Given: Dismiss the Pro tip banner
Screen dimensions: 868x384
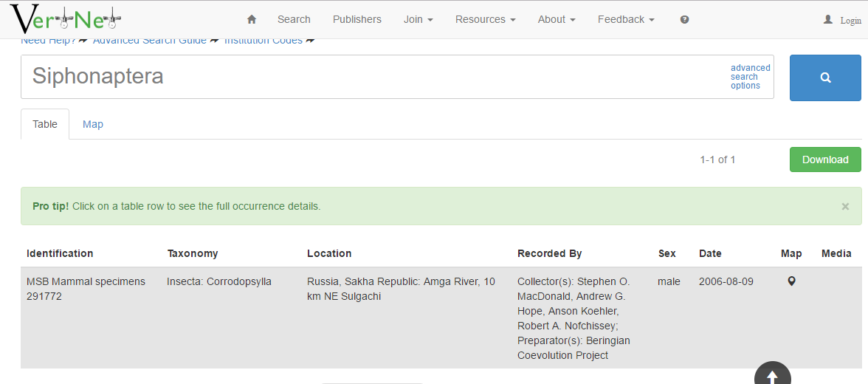Looking at the screenshot, I should point(845,206).
